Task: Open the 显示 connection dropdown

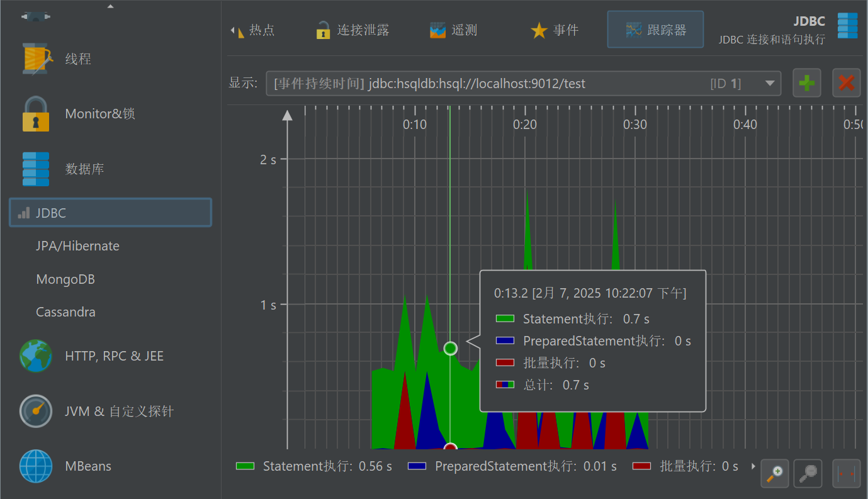Action: pyautogui.click(x=524, y=83)
